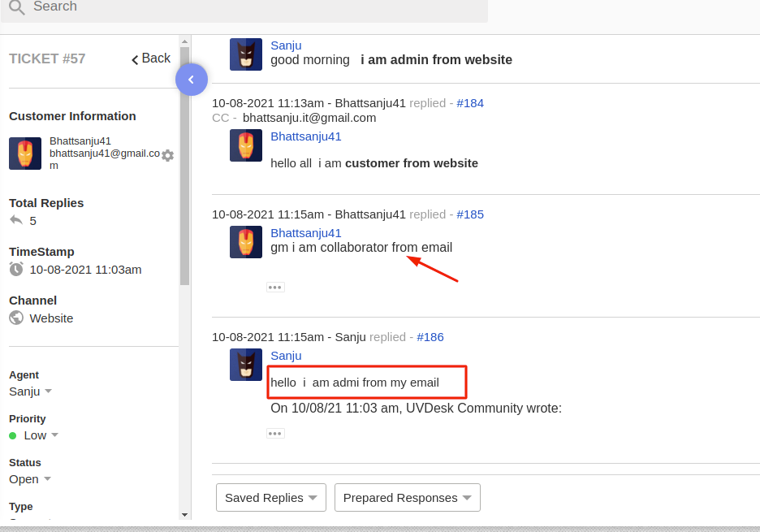The height and width of the screenshot is (532, 760).
Task: Open ellipsis options under collaborator reply
Action: click(x=274, y=286)
